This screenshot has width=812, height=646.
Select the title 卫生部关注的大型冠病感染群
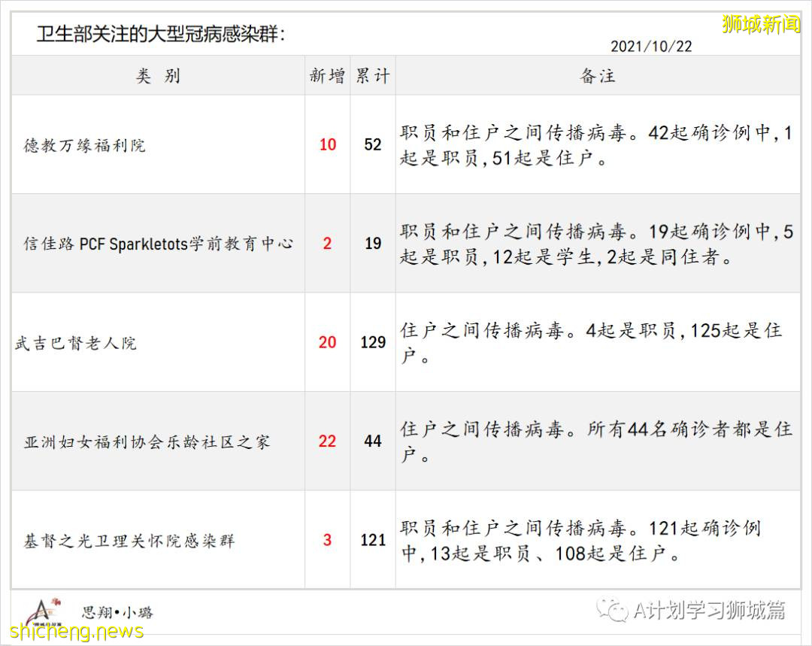158,32
